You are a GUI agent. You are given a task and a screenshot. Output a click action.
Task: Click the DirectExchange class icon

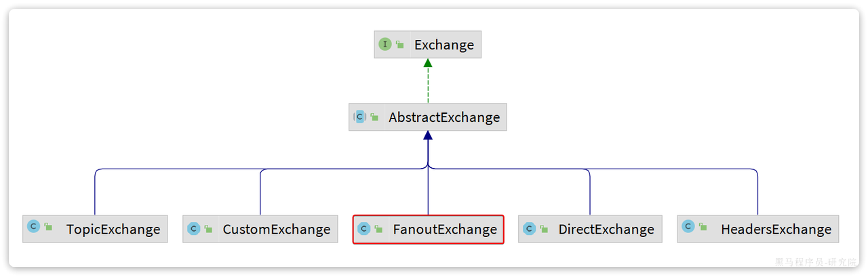click(x=529, y=229)
